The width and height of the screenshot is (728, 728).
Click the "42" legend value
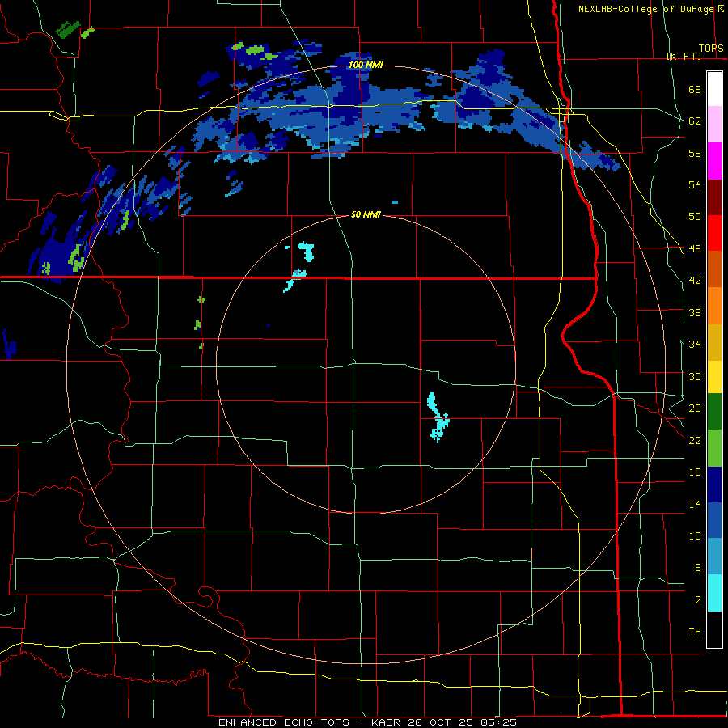pyautogui.click(x=695, y=281)
